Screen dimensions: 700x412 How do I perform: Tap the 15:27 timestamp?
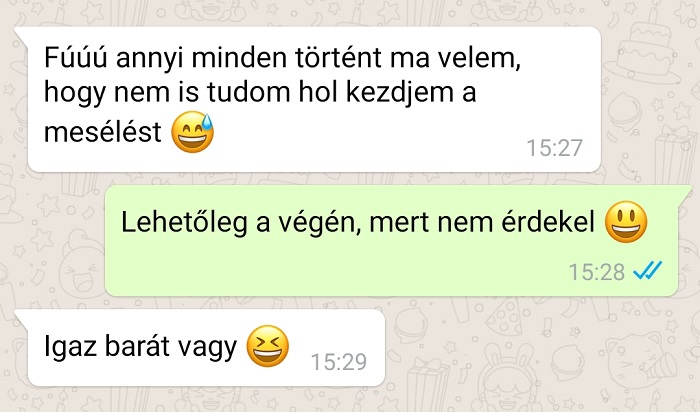click(x=555, y=148)
